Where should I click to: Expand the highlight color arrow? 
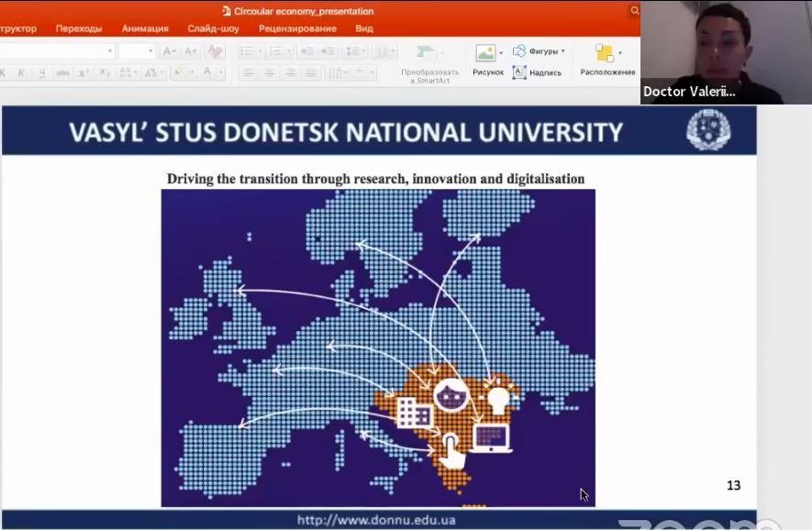click(192, 72)
